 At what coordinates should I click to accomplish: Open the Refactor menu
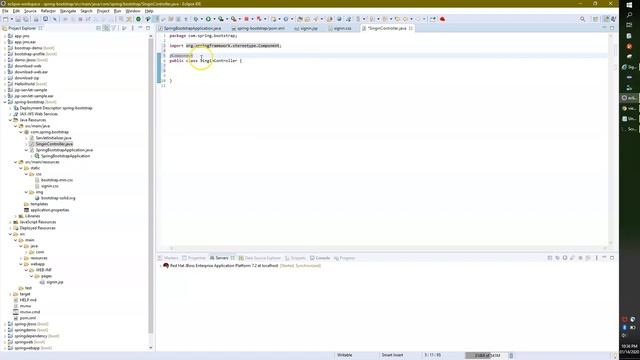click(48, 11)
